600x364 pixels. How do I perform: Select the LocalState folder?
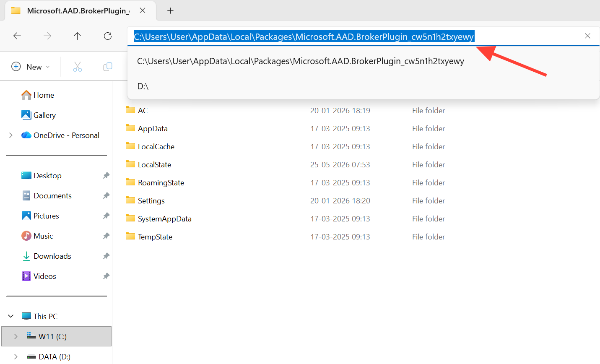[154, 165]
